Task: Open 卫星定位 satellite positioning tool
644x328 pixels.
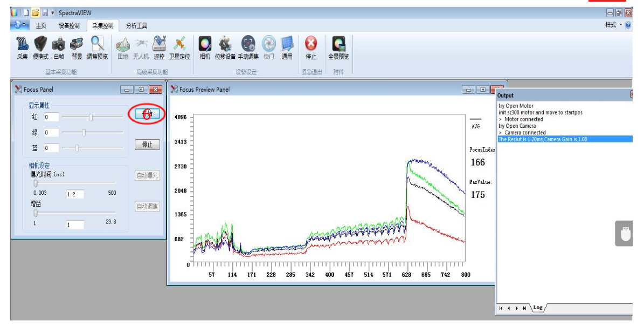Action: (x=179, y=44)
